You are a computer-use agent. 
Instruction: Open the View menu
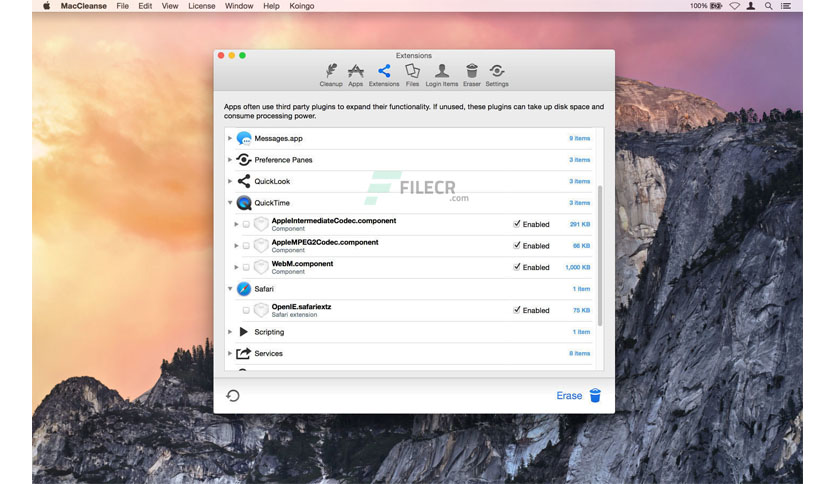170,6
